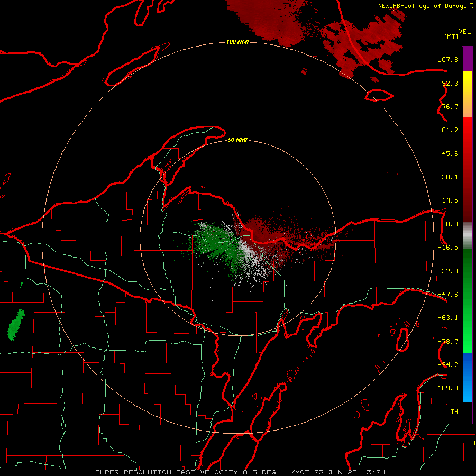This screenshot has width=476, height=476.
Task: Select the -78.7 velocity scale value
Action: click(x=448, y=342)
